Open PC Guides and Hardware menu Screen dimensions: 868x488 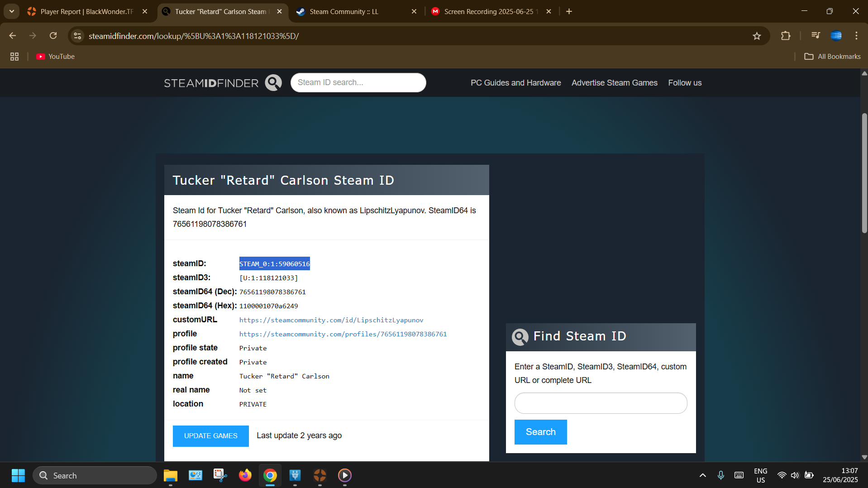(x=515, y=83)
